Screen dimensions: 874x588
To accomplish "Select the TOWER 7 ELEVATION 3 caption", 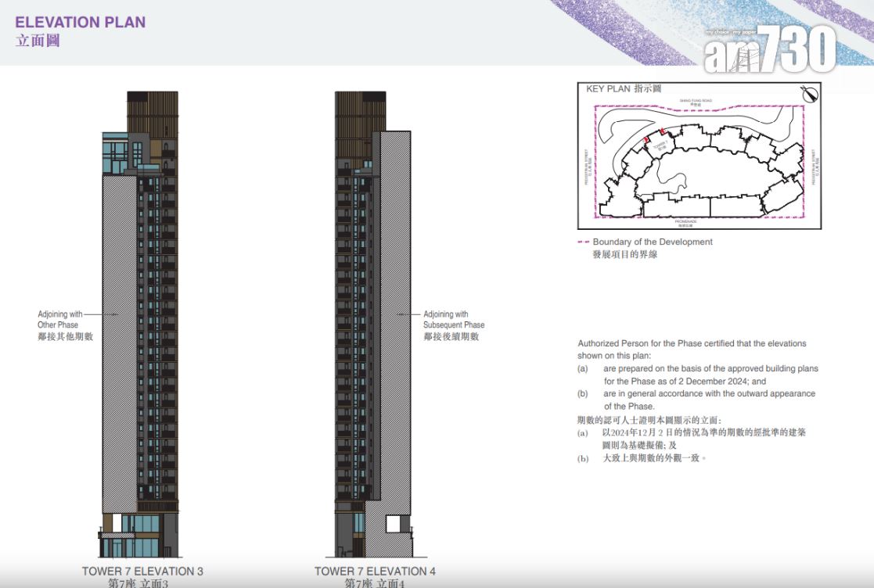I will pyautogui.click(x=142, y=572).
